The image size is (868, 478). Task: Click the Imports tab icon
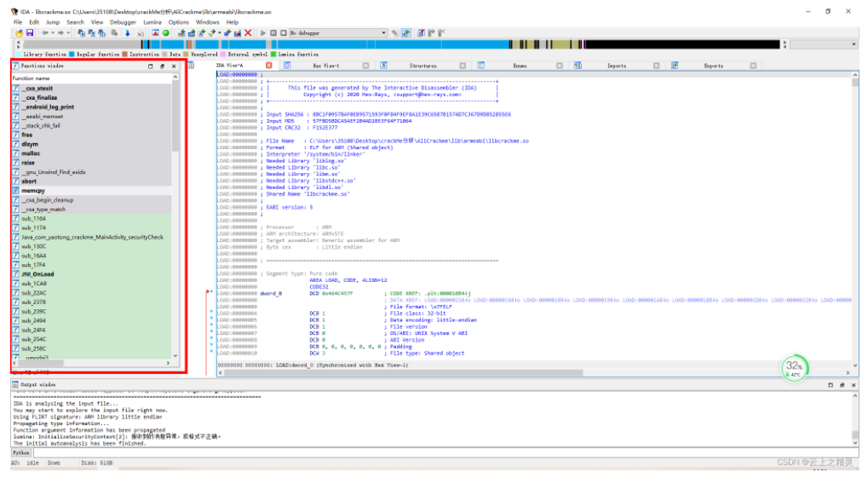[x=578, y=66]
